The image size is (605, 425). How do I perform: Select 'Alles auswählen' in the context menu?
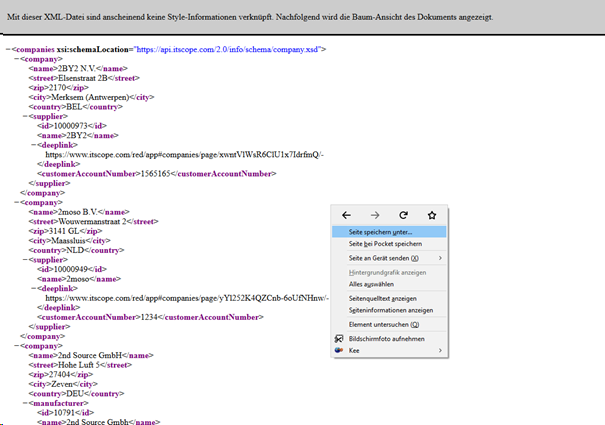[x=389, y=284]
